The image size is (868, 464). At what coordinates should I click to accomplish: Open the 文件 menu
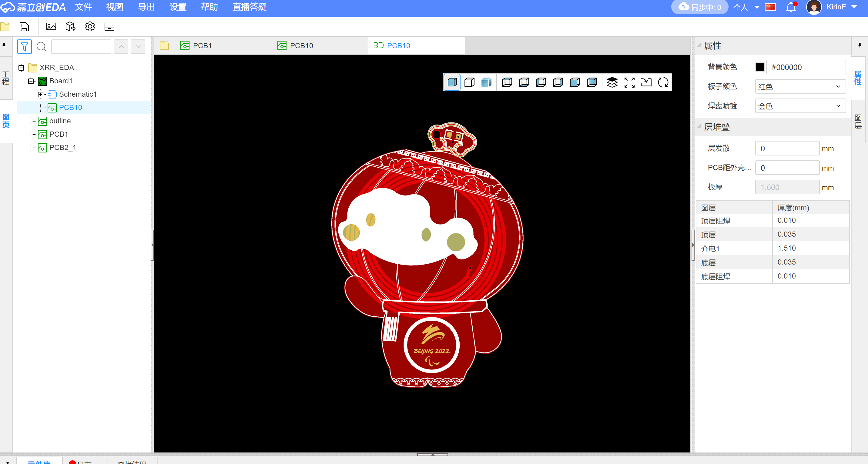tap(83, 7)
